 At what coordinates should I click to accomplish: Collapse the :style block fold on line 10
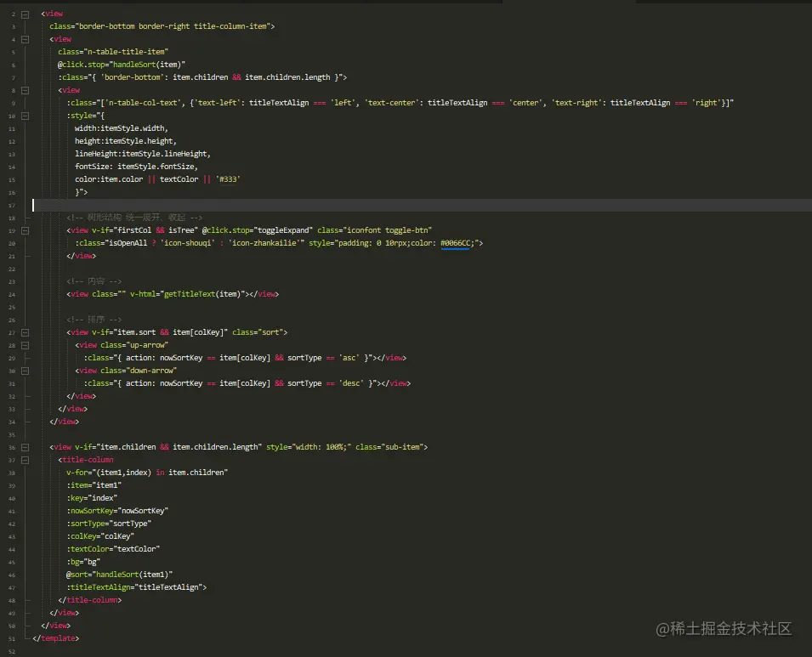pyautogui.click(x=25, y=116)
